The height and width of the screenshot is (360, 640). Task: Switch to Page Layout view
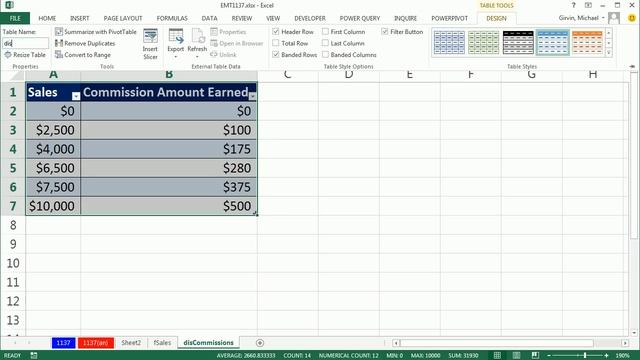coord(516,356)
